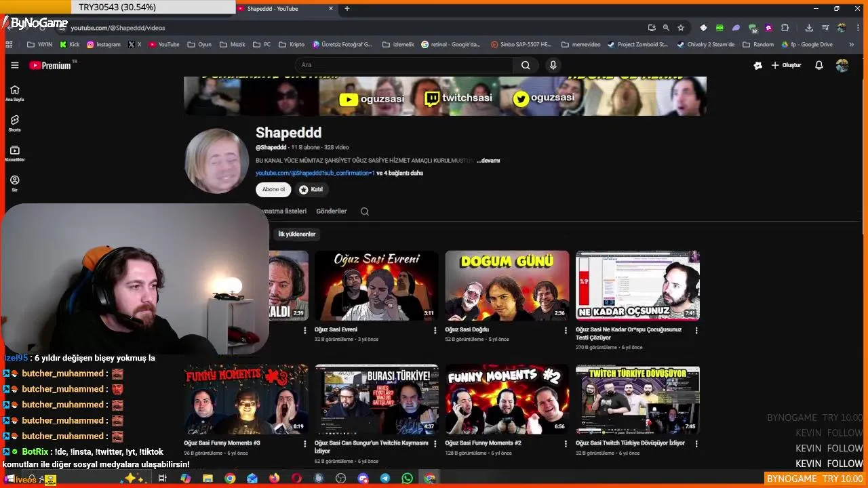Click the sparkle icon next to Oluştur
The image size is (868, 488).
pyautogui.click(x=757, y=65)
